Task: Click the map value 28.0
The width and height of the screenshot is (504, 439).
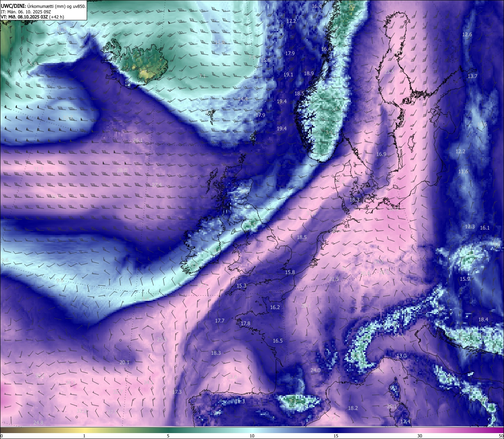Action: point(122,170)
